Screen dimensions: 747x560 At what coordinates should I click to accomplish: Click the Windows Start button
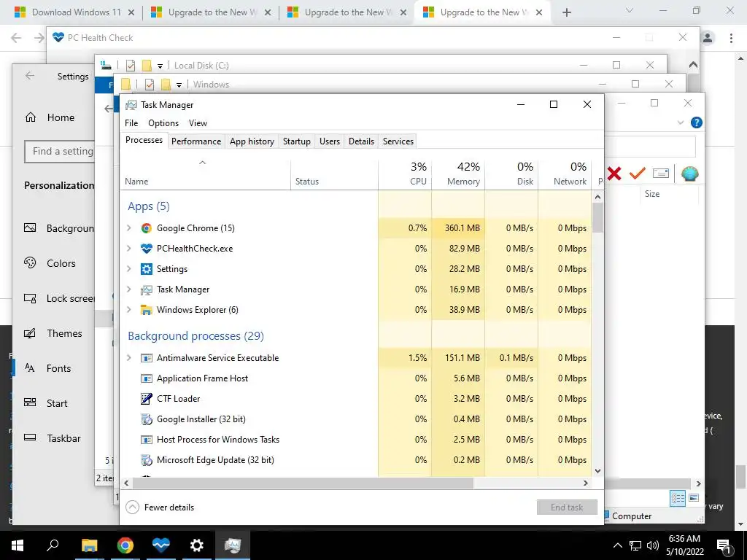(18, 545)
